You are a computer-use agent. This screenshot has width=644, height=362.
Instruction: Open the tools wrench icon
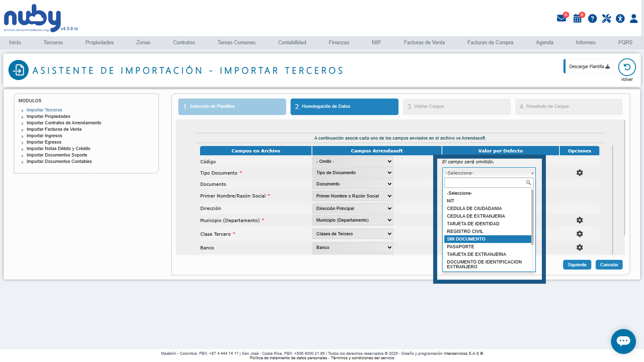pyautogui.click(x=607, y=19)
